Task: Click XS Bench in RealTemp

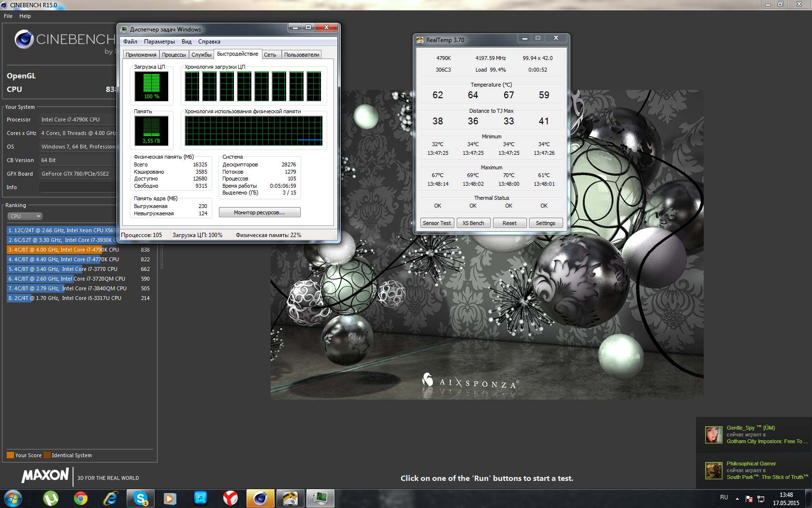Action: (x=473, y=223)
